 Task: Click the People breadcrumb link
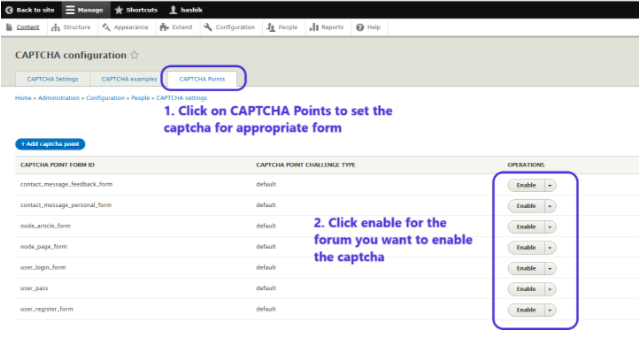(140, 98)
